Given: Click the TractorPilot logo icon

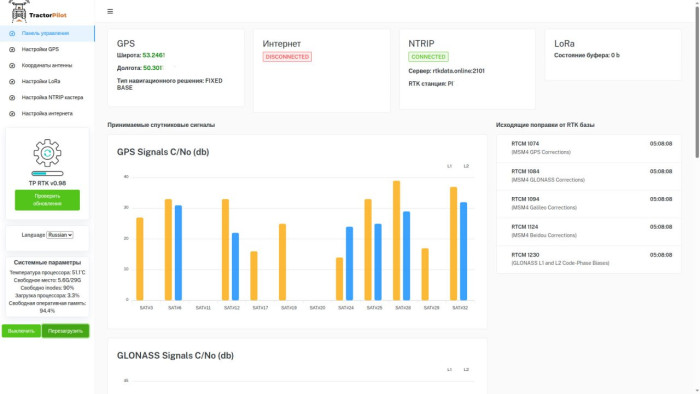Looking at the screenshot, I should pyautogui.click(x=19, y=11).
